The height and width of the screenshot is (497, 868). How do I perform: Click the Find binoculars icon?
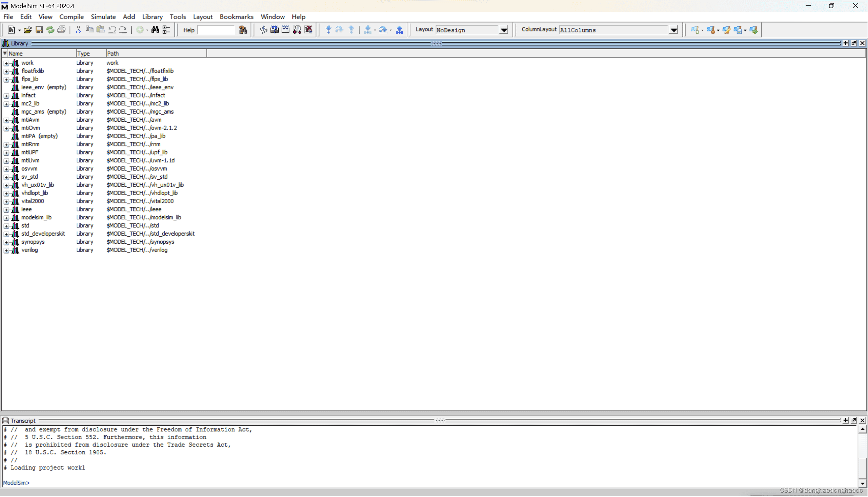(155, 30)
